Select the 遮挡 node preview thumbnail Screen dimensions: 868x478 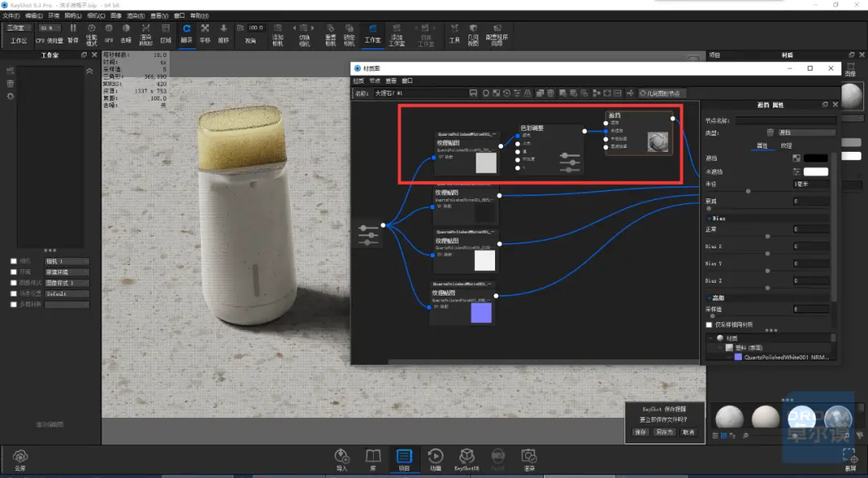[657, 142]
